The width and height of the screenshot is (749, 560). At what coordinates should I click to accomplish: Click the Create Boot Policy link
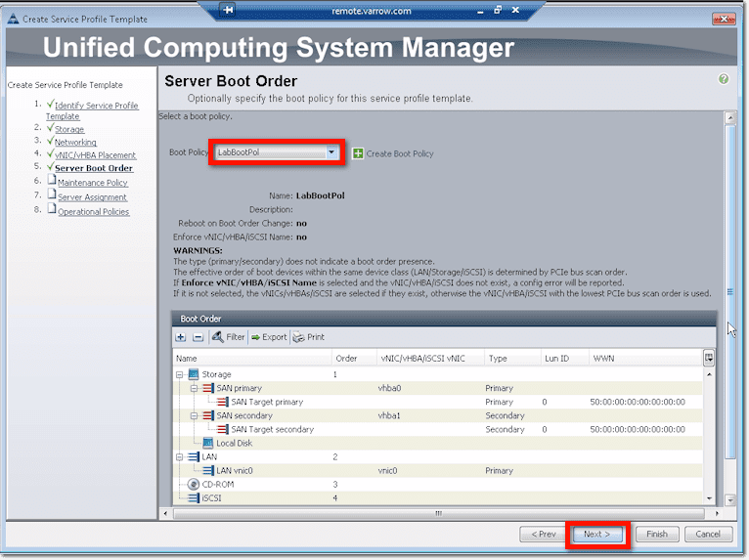pyautogui.click(x=400, y=153)
